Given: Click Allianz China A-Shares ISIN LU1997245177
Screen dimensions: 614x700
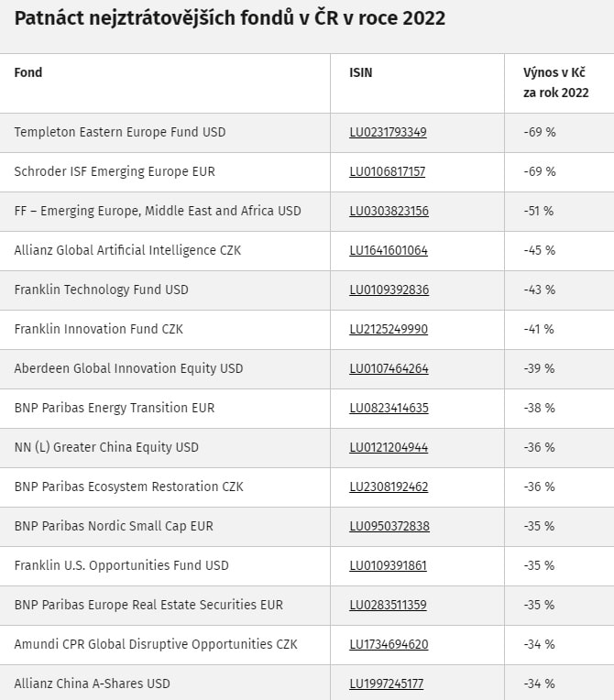Looking at the screenshot, I should click(387, 684).
